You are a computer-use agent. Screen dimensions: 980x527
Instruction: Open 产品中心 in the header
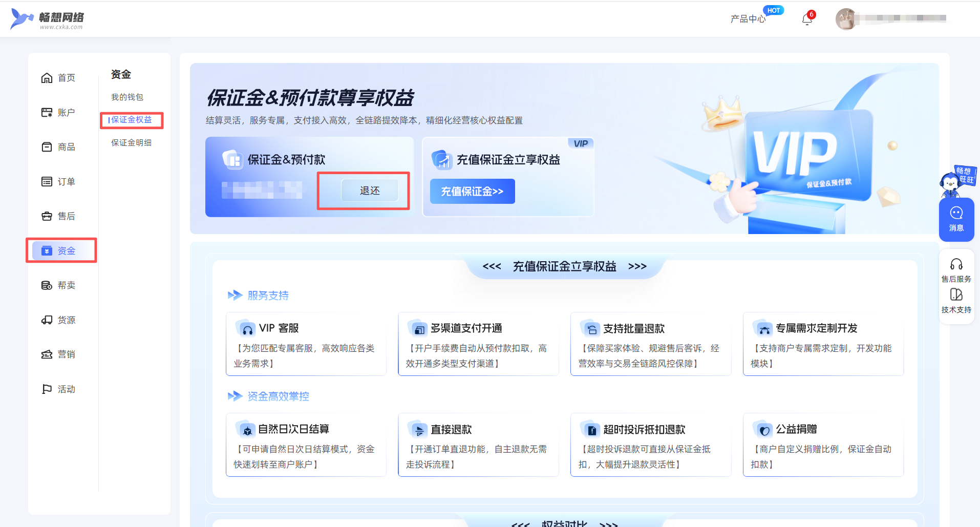click(748, 19)
